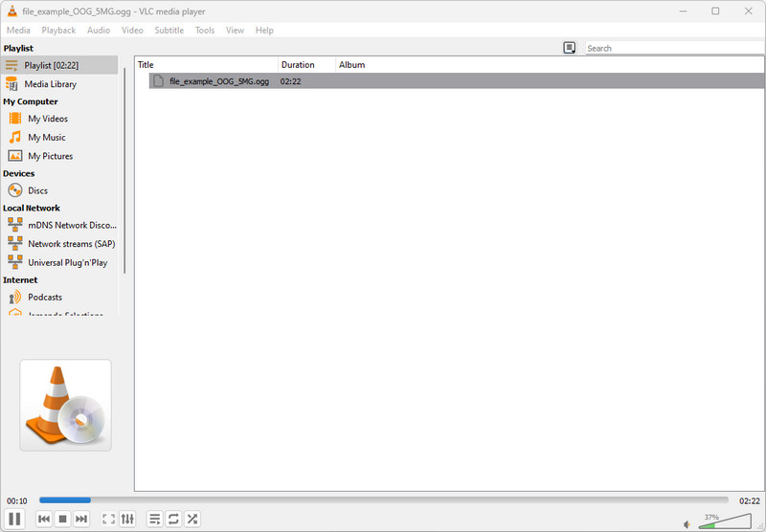The image size is (766, 532).
Task: Pause playback with the pause button
Action: point(14,519)
